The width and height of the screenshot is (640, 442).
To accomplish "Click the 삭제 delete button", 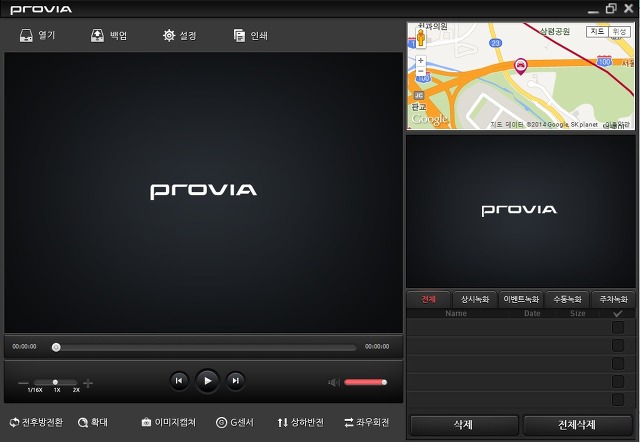I will tap(464, 425).
